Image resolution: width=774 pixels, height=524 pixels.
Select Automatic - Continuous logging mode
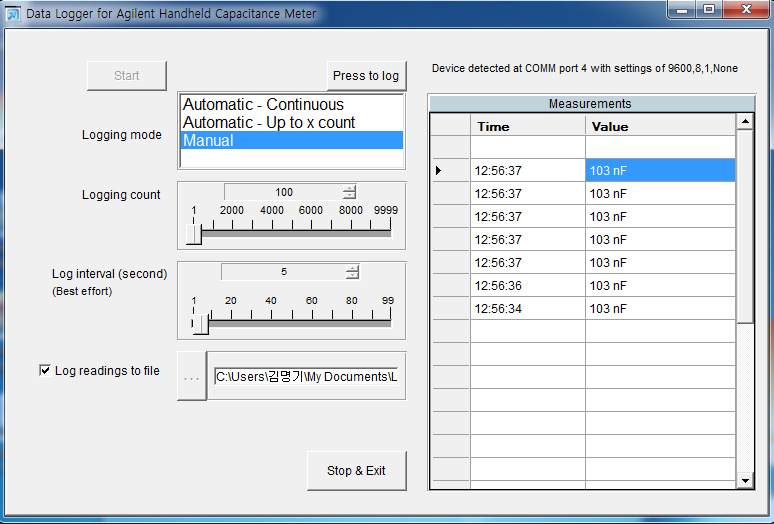coord(263,105)
